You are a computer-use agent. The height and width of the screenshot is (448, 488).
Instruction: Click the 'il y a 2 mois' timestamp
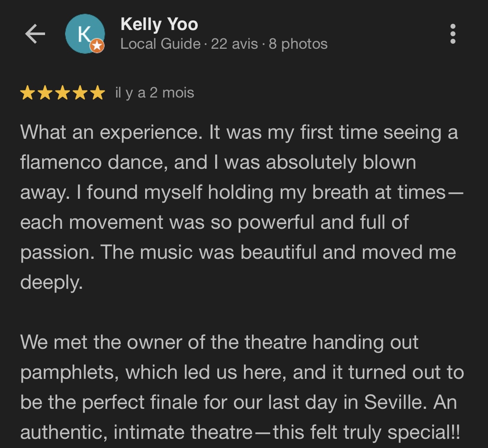(x=155, y=93)
